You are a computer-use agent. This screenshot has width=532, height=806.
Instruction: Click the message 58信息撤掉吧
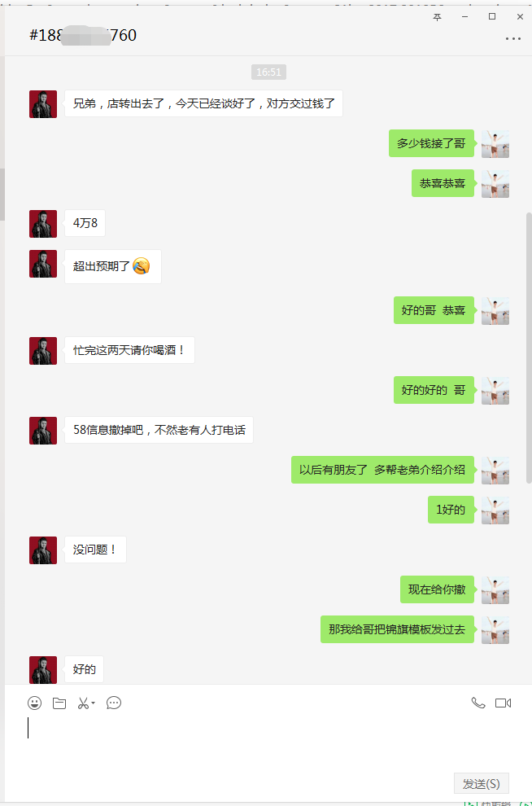point(159,430)
